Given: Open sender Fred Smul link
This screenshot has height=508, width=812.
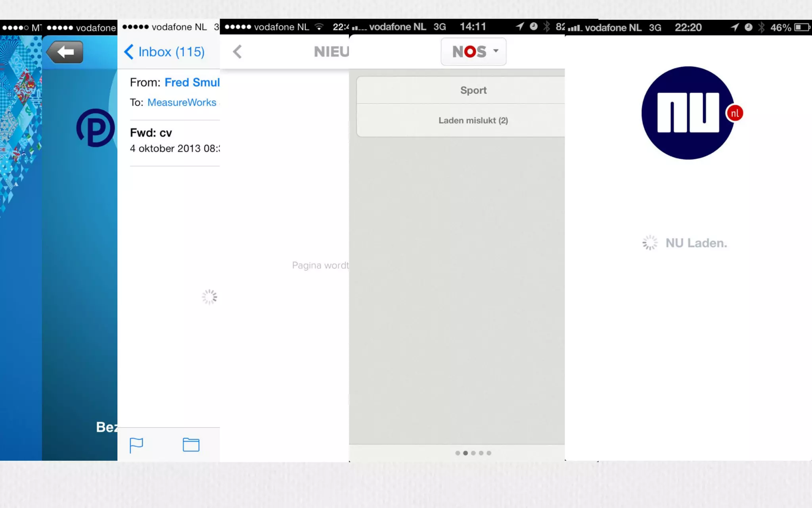Looking at the screenshot, I should (192, 83).
